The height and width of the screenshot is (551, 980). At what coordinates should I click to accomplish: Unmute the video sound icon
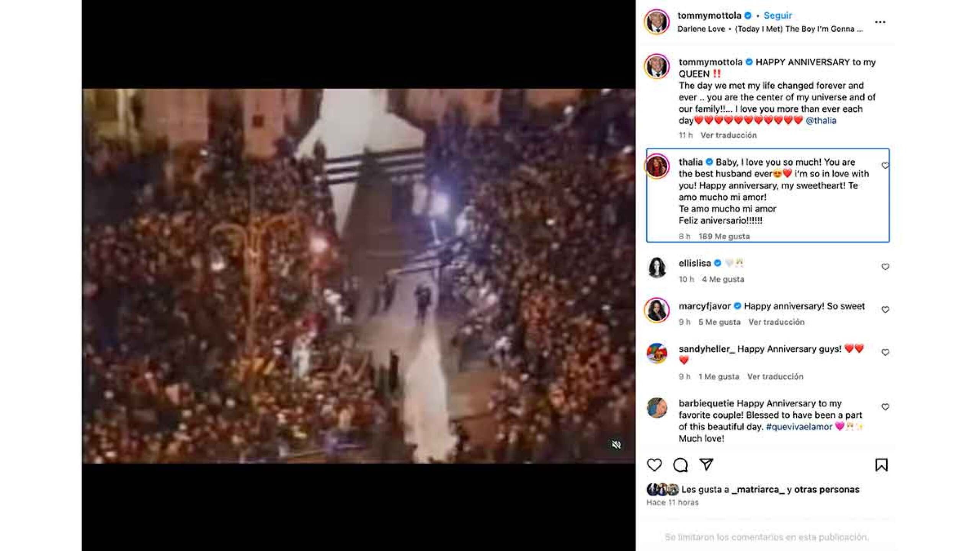(x=616, y=445)
